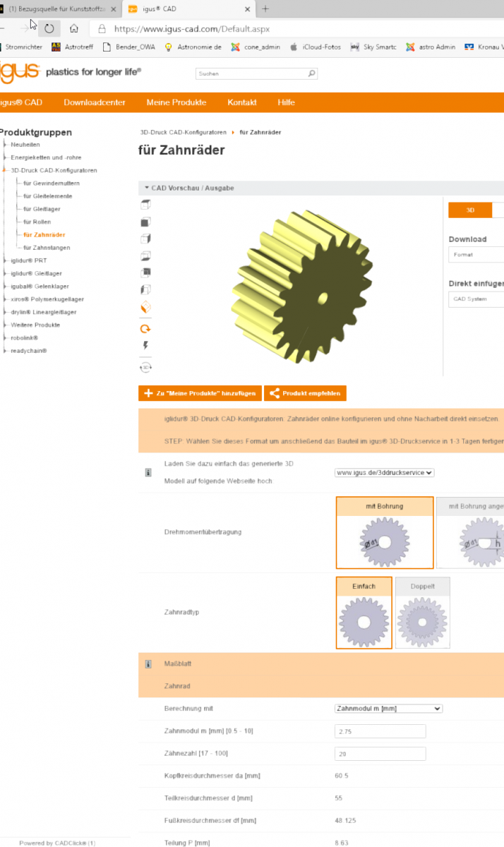The height and width of the screenshot is (847, 504).
Task: Click the info icon beside Maßblatt
Action: pos(148,664)
